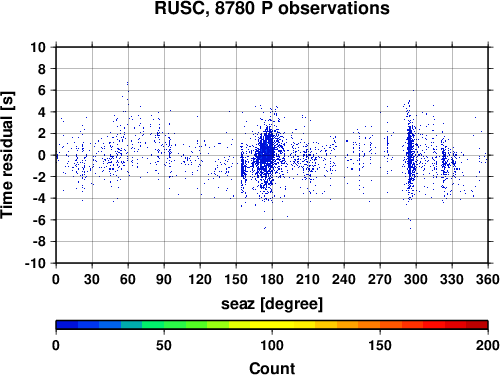The image size is (500, 375).
Task: Click the dark blue end of colorbar
Action: pyautogui.click(x=67, y=325)
